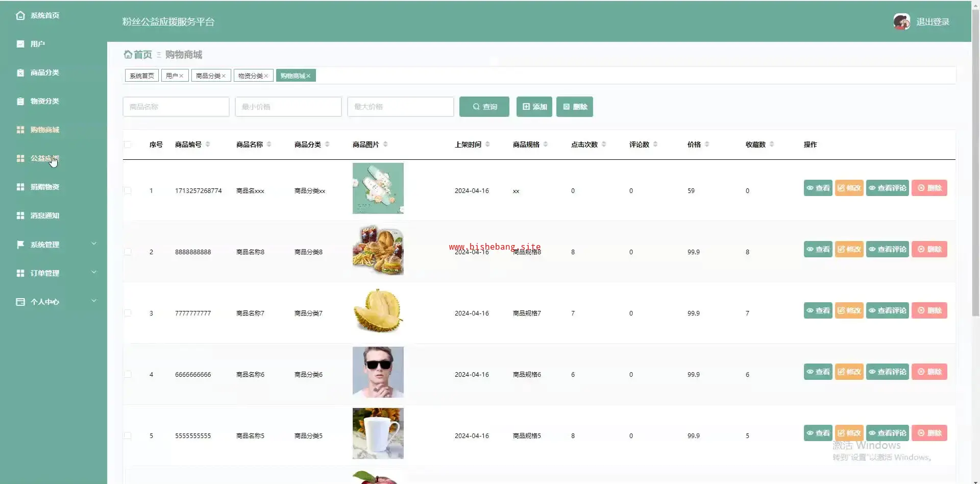Close the 物资分类 tab with its X
This screenshot has width=980, height=484.
[266, 76]
